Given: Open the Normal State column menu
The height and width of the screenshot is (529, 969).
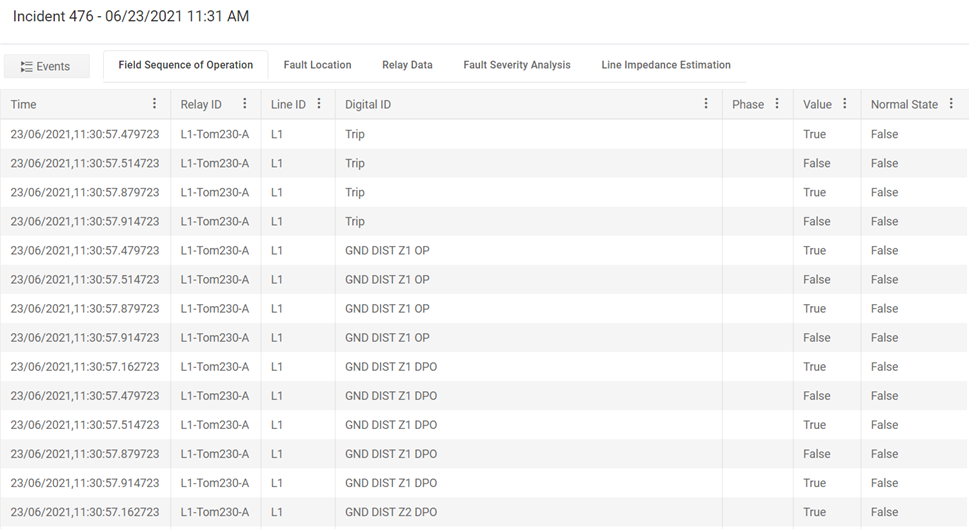Looking at the screenshot, I should 951,104.
